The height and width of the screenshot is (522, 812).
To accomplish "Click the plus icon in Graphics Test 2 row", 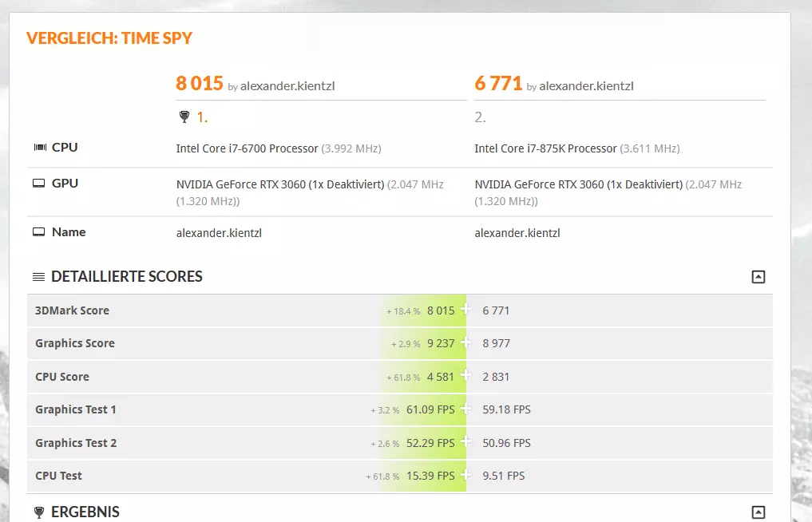I will point(465,441).
